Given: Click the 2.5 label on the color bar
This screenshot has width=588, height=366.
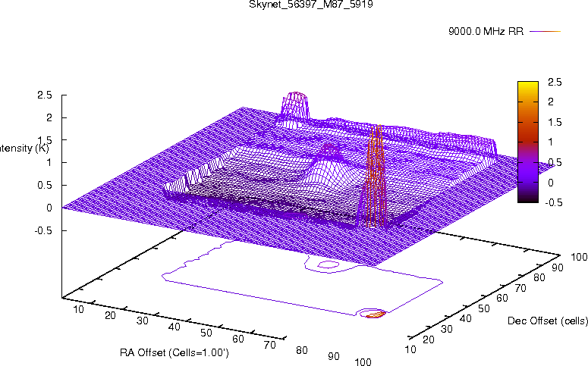Looking at the screenshot, I should point(555,82).
